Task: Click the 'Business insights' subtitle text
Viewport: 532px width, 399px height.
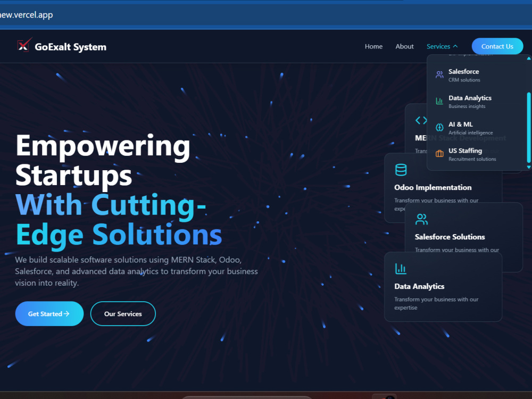Action: point(467,106)
